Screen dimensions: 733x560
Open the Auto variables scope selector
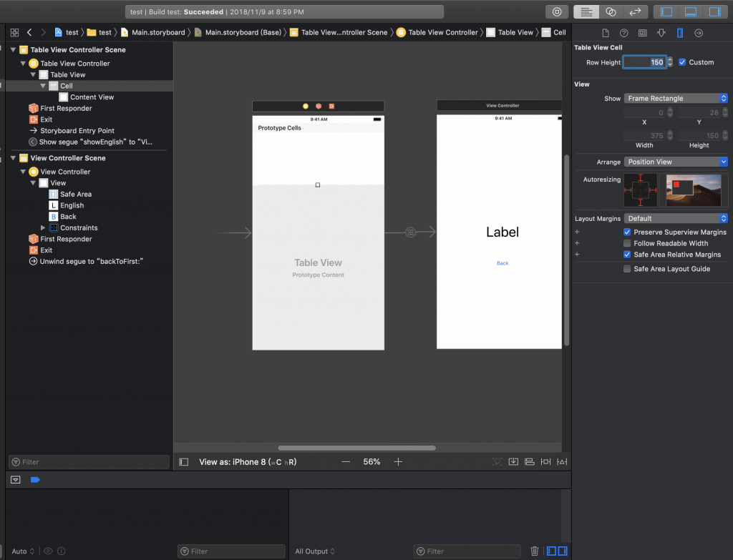click(x=23, y=551)
